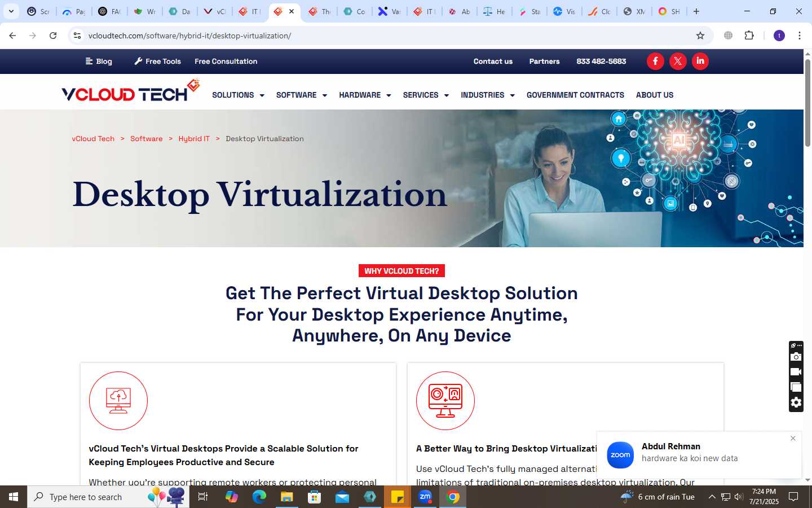Open the Chrome profile avatar

pyautogui.click(x=779, y=36)
